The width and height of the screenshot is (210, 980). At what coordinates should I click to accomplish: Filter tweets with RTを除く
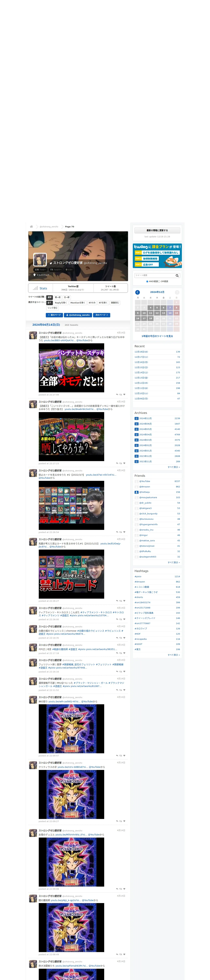coord(103,303)
